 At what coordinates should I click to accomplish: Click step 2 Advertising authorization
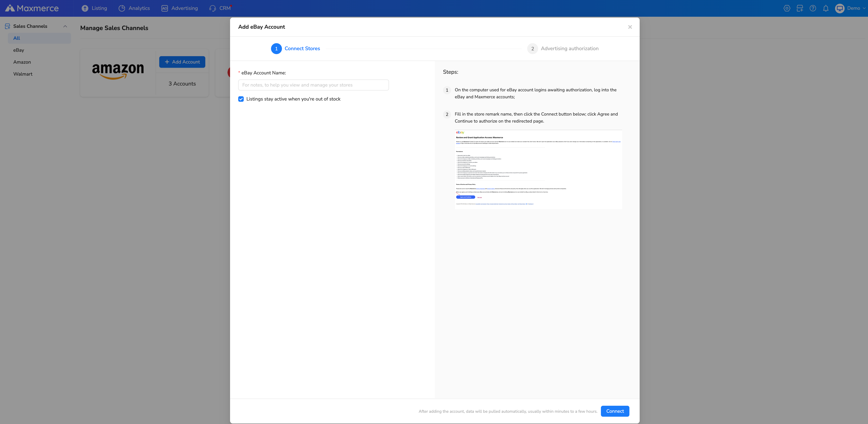[563, 48]
